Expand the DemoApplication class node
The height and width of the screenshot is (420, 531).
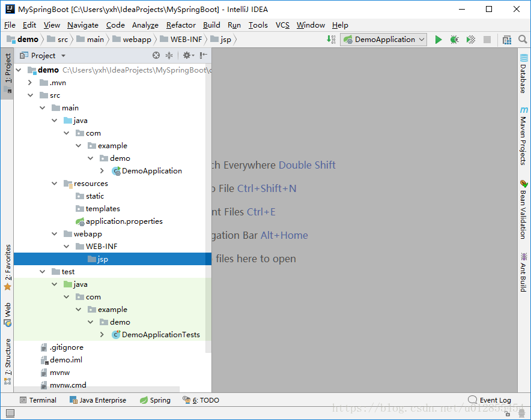102,171
